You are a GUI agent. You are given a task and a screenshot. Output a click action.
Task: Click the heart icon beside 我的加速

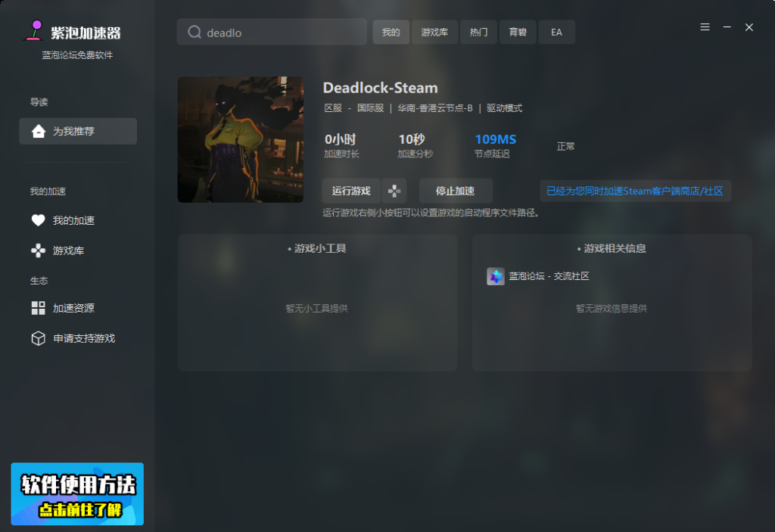tap(38, 220)
